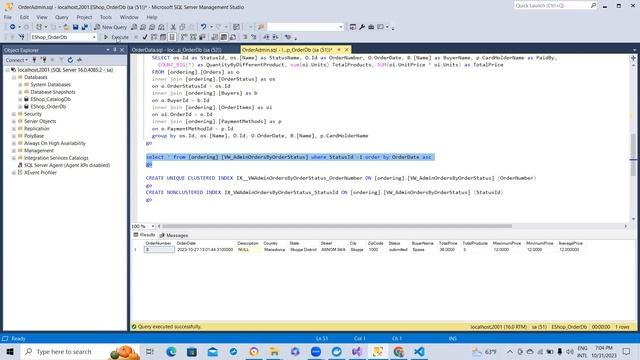Open the Undo history dropdown arrow

[211, 27]
